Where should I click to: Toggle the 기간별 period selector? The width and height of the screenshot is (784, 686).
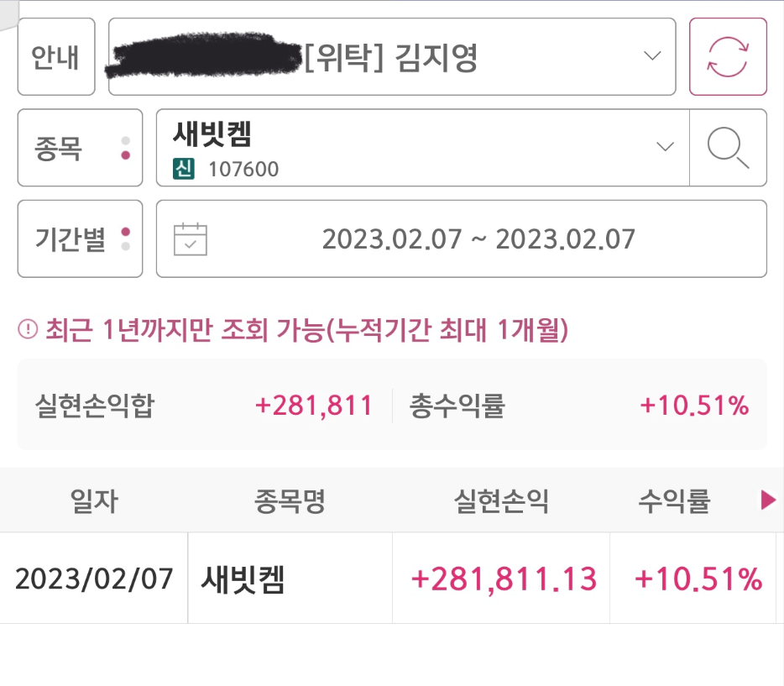80,238
